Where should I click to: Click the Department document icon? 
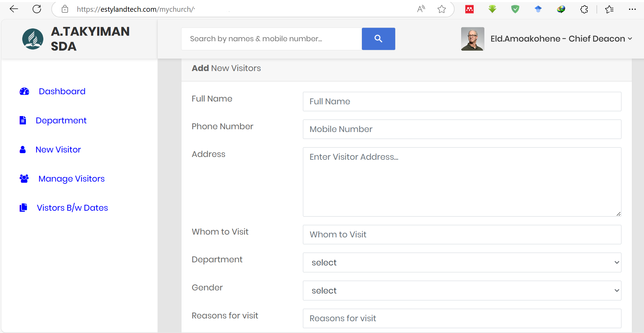point(23,121)
